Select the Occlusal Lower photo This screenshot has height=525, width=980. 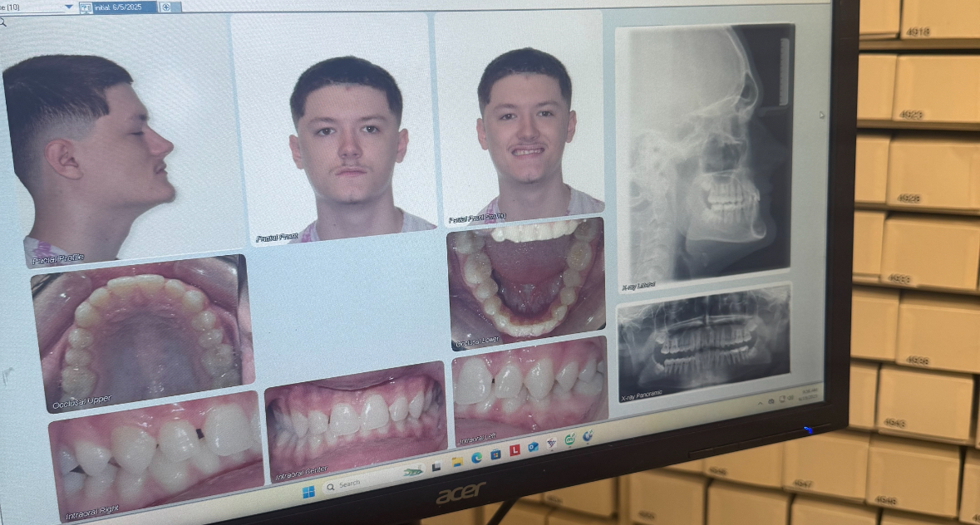click(x=526, y=284)
